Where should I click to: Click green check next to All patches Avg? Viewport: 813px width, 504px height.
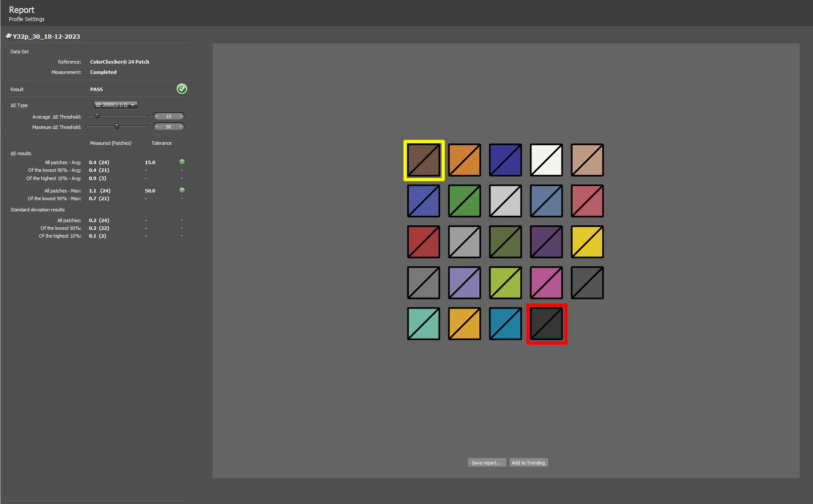(x=182, y=162)
